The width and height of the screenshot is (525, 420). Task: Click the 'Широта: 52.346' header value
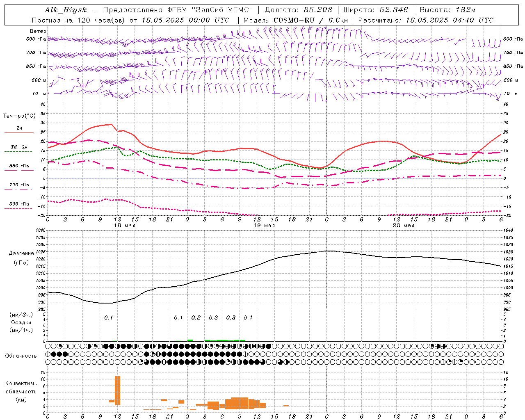(x=376, y=10)
